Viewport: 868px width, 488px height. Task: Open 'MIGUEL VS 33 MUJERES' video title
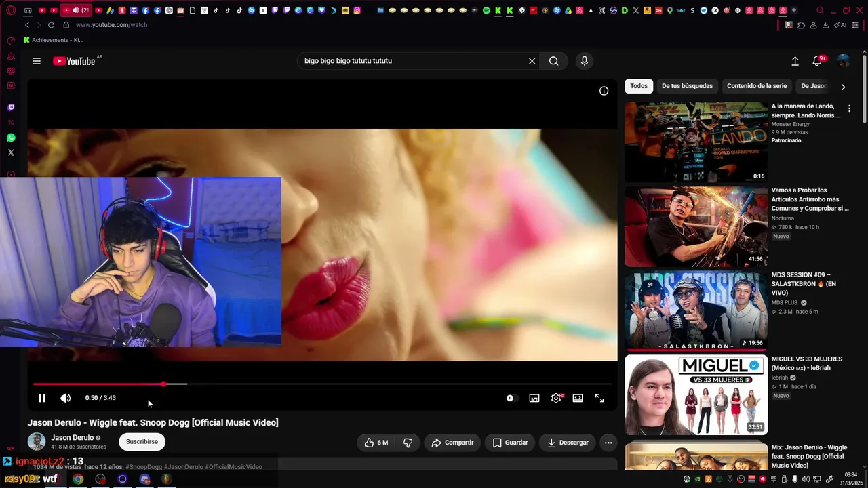807,363
